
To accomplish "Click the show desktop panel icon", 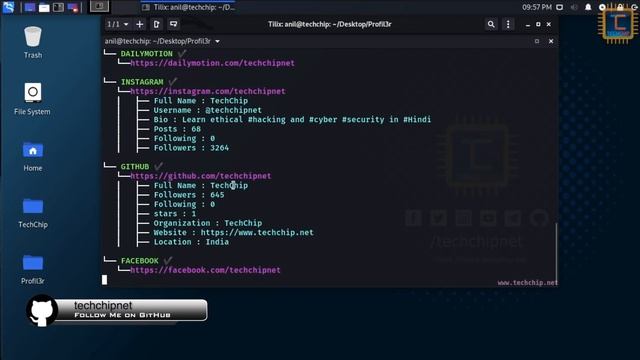I will 30,7.
